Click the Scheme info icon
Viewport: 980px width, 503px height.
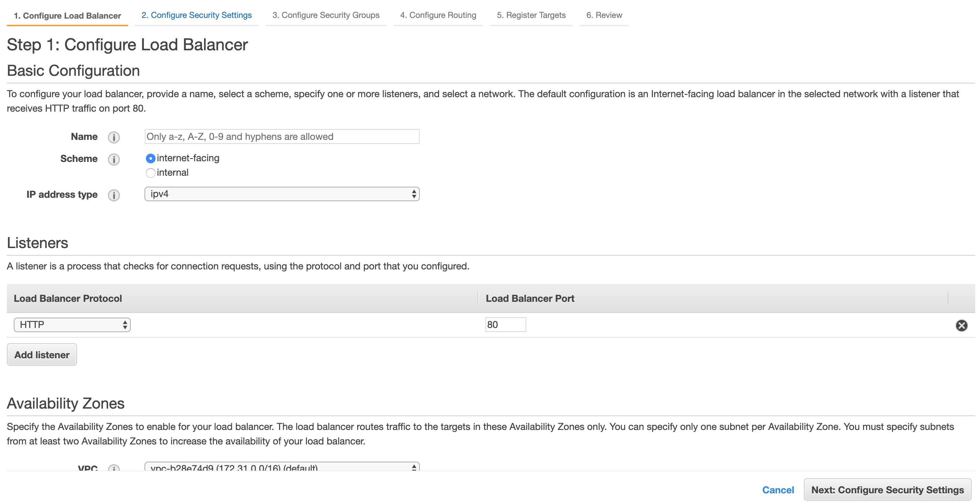point(113,159)
